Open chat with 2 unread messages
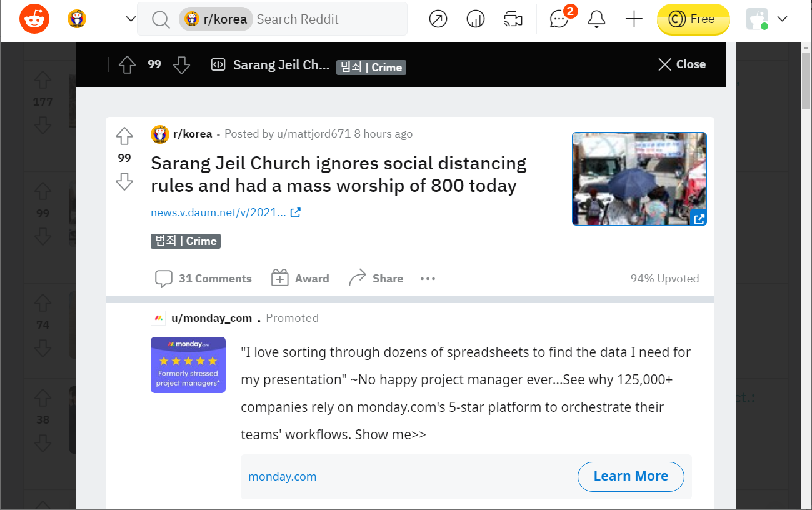The width and height of the screenshot is (812, 510). (559, 19)
